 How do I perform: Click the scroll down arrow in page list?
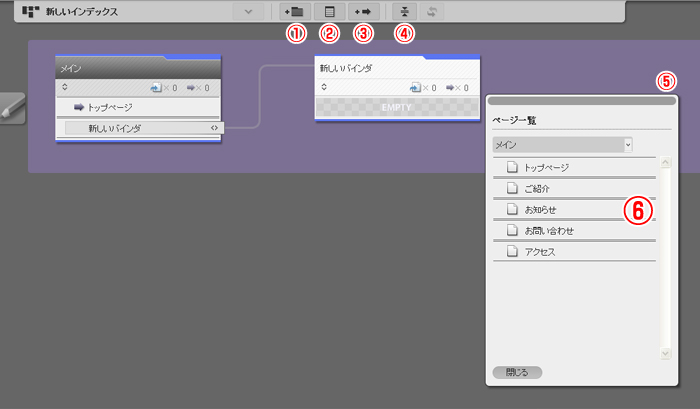click(x=665, y=354)
